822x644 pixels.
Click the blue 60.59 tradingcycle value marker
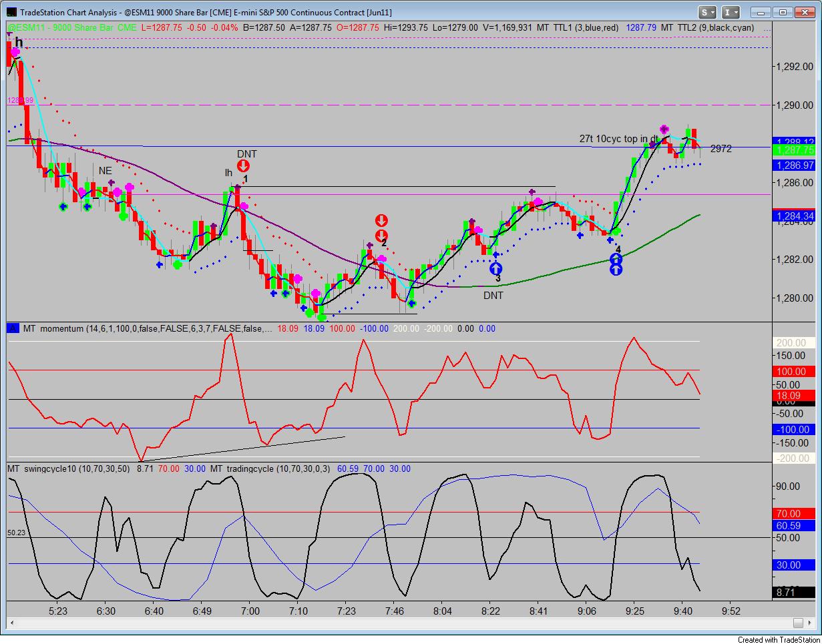793,526
